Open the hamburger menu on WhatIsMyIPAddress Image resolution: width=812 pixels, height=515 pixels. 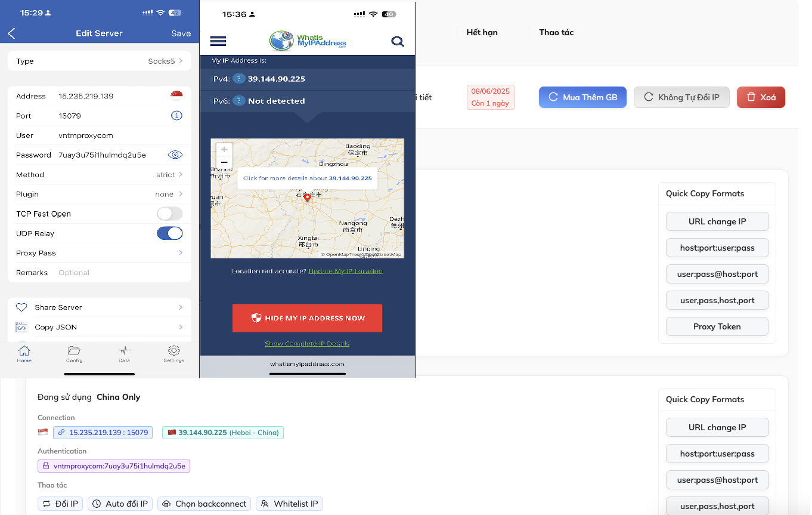click(218, 41)
